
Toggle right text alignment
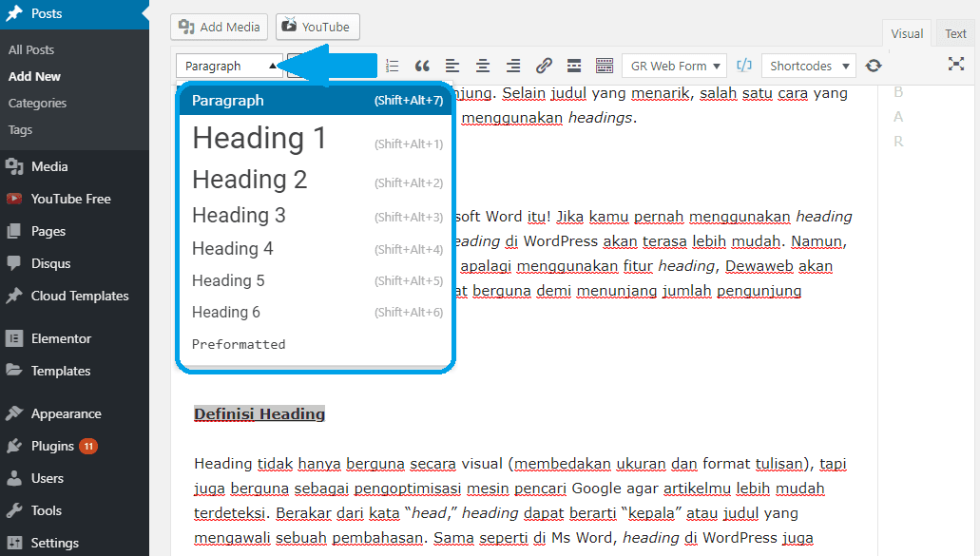click(513, 66)
